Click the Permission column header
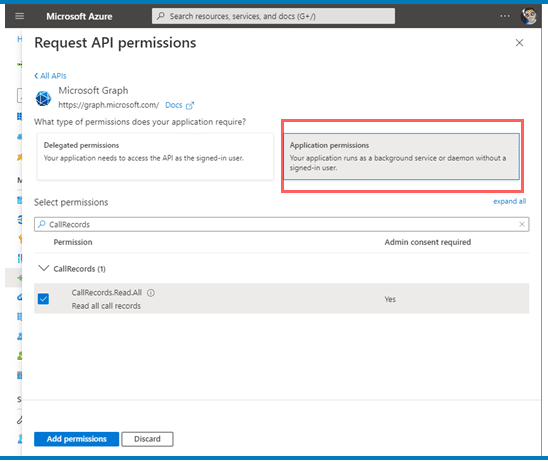Image resolution: width=548 pixels, height=463 pixels. 73,242
